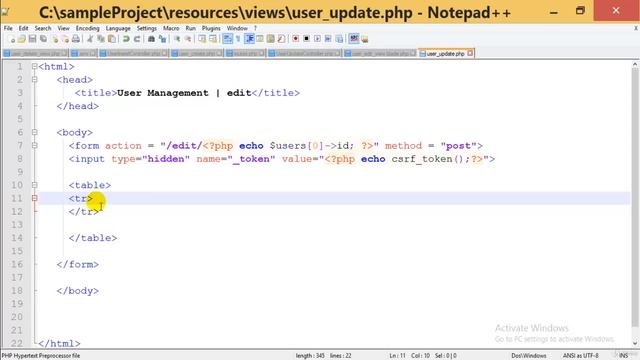Open the Settings menu
This screenshot has height=360, width=640.
(x=147, y=28)
